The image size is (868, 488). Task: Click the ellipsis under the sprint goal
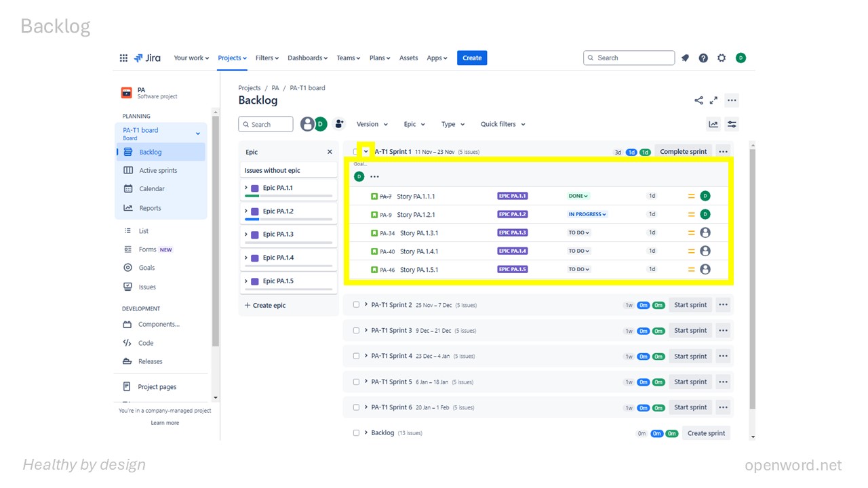tap(374, 177)
